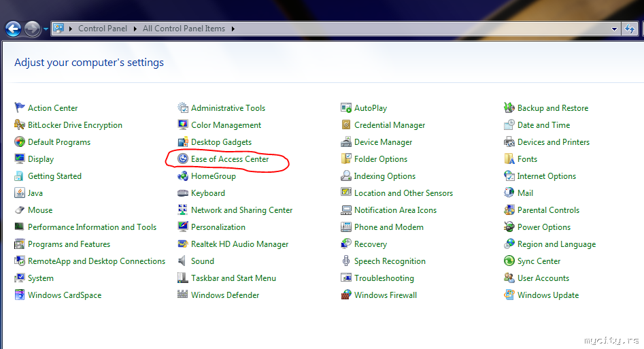The height and width of the screenshot is (349, 644).
Task: Open Realtek HD Audio Manager link
Action: [x=239, y=244]
